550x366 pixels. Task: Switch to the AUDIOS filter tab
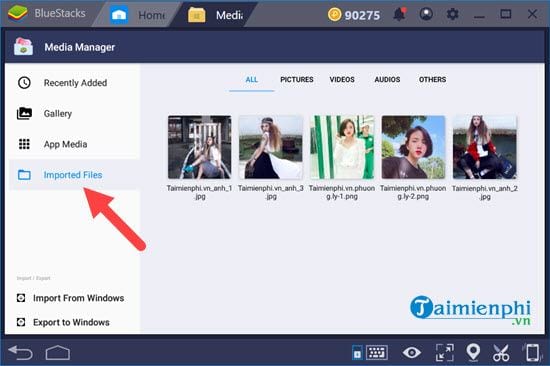[387, 80]
